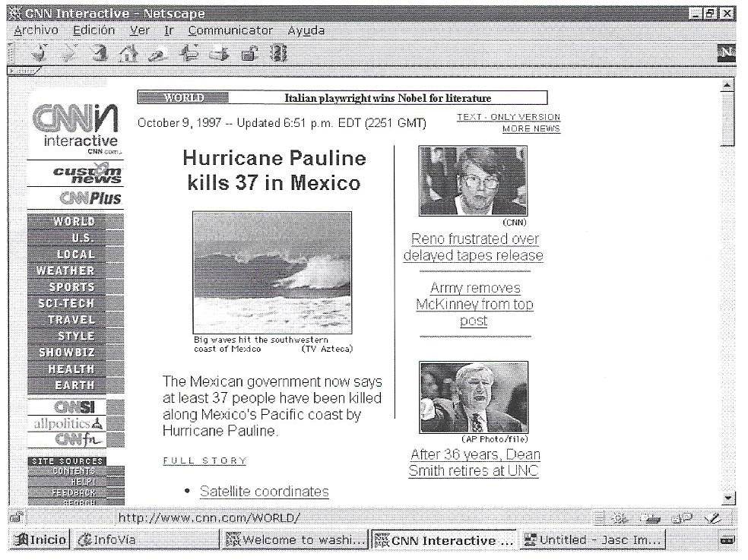Select EARTH in CNN sidebar
The width and height of the screenshot is (748, 560).
pyautogui.click(x=75, y=385)
